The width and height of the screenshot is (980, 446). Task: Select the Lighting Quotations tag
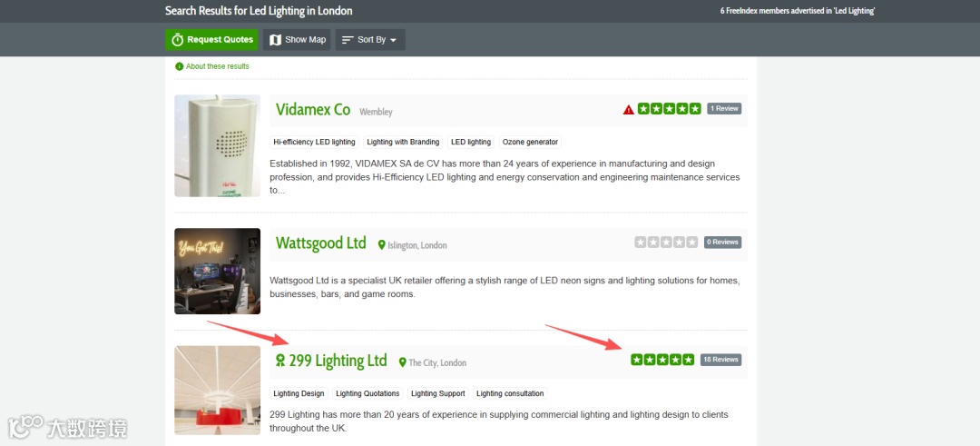point(367,393)
